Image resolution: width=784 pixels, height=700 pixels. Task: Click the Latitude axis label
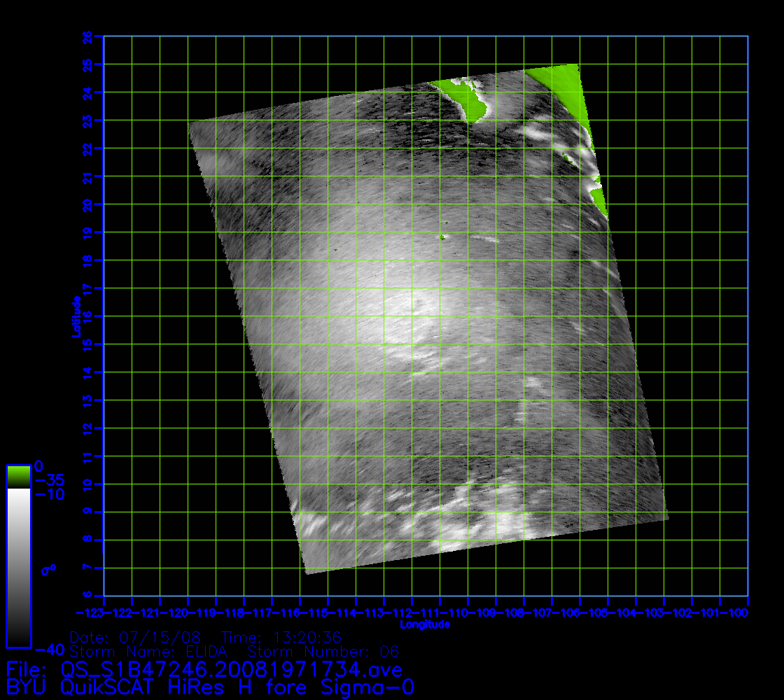[74, 316]
